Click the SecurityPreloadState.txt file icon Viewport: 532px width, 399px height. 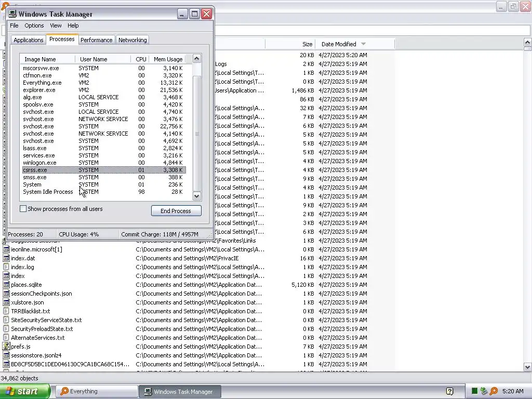(x=6, y=329)
